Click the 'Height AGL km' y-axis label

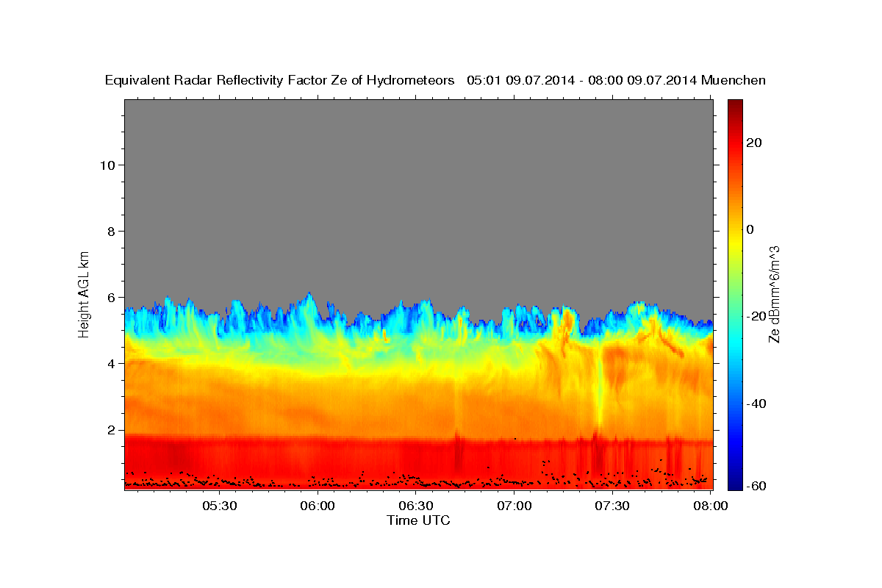click(84, 293)
